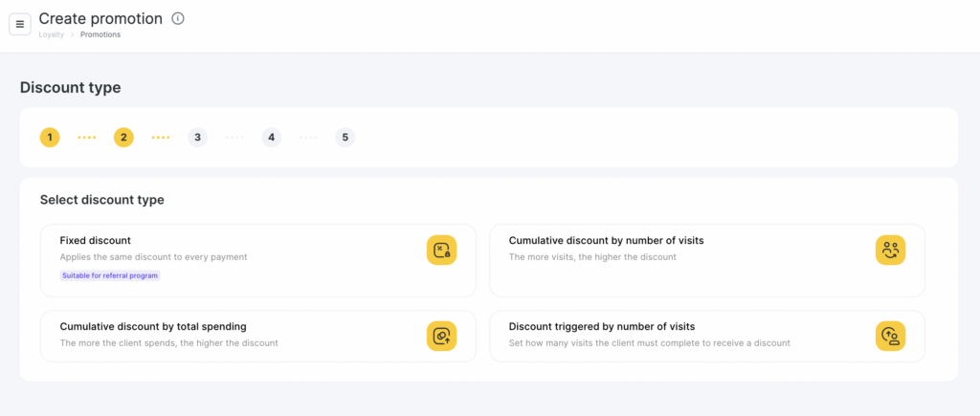Go to step 2 in the wizard
Screen dimensions: 980x416
tap(123, 138)
